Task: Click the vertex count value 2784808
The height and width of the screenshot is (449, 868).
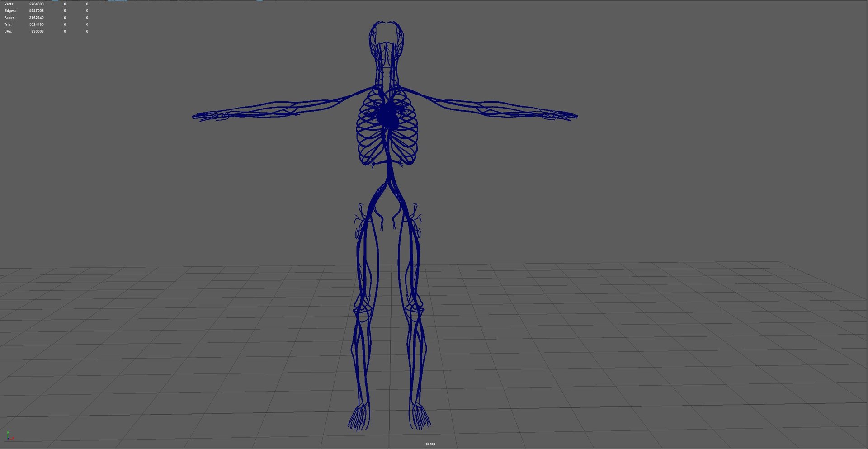Action: point(37,4)
